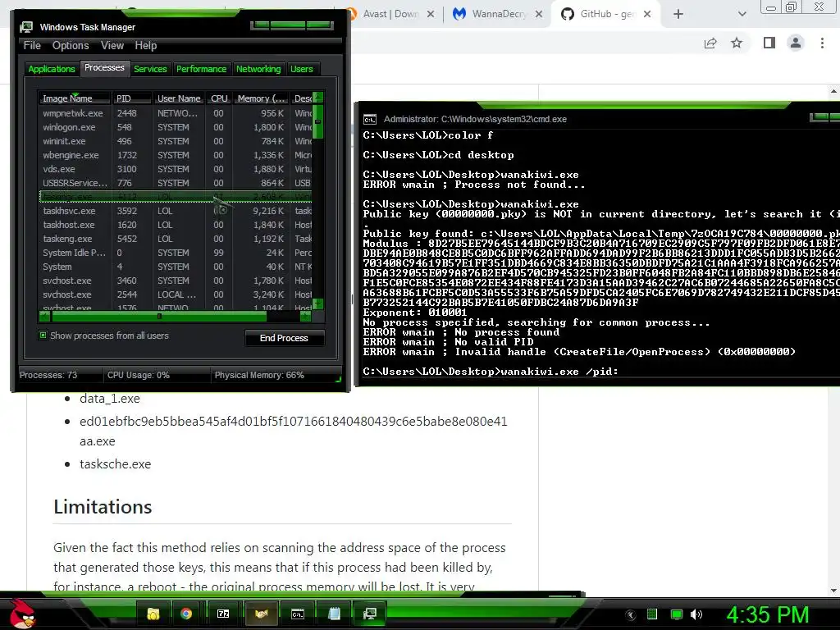Open the Chrome profile avatar
This screenshot has width=840, height=630.
pos(796,43)
